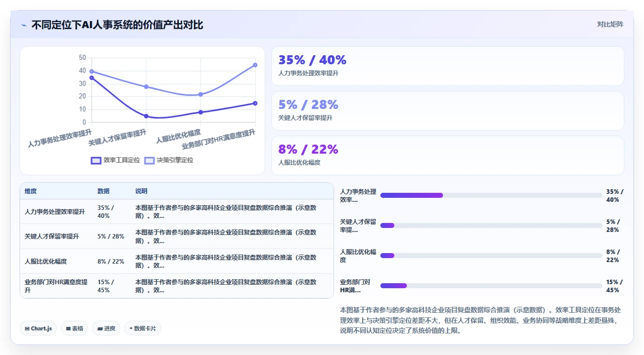Click the 进度 tag icon

100,328
